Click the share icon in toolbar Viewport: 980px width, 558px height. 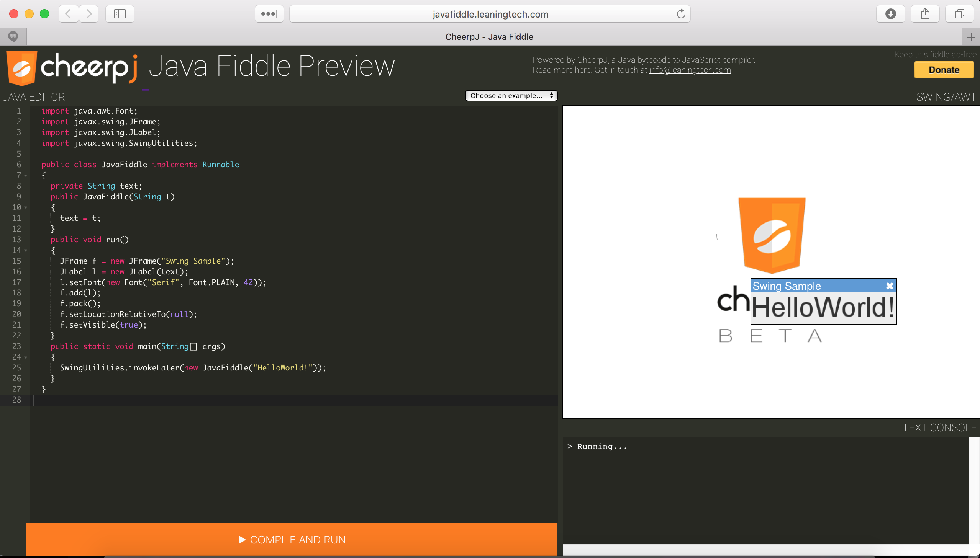[x=925, y=14]
